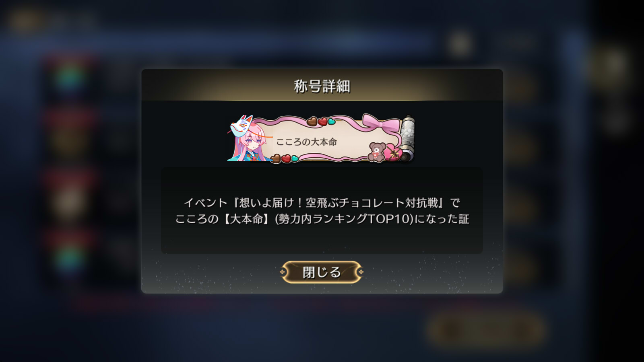
Task: Click the chocolate hearts atop the badge
Action: click(x=321, y=121)
